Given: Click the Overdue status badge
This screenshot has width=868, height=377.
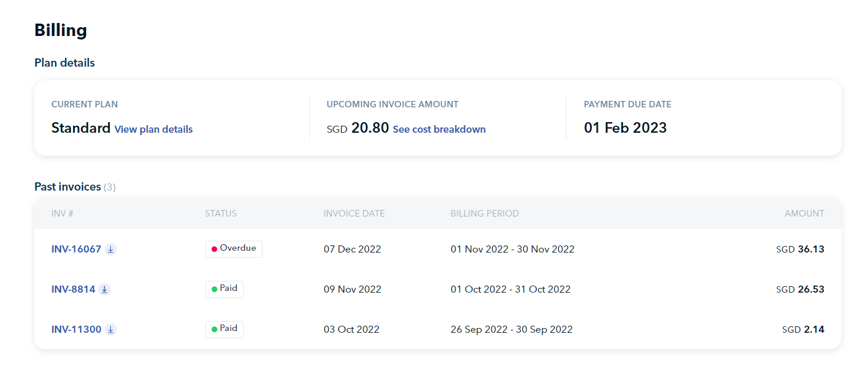Looking at the screenshot, I should [234, 249].
